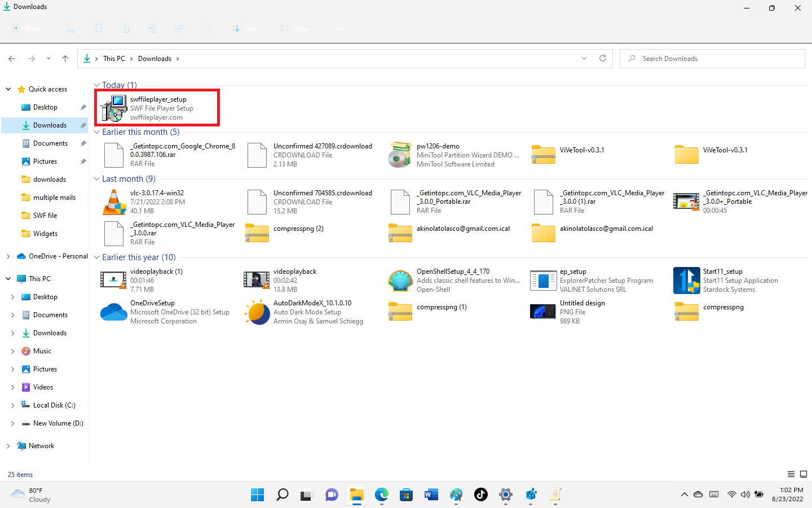
Task: Select the Untitled design PNG thumbnail
Action: pyautogui.click(x=544, y=312)
